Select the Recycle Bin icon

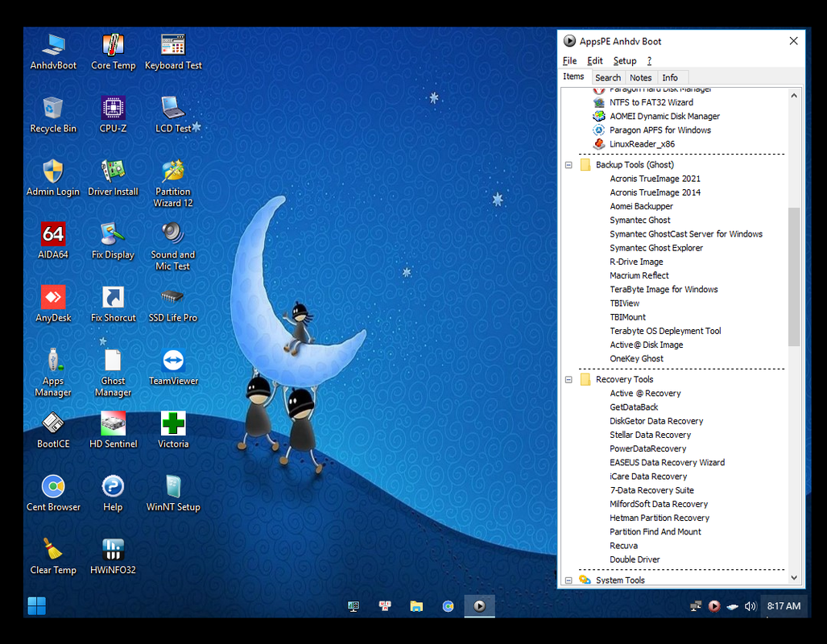point(53,115)
